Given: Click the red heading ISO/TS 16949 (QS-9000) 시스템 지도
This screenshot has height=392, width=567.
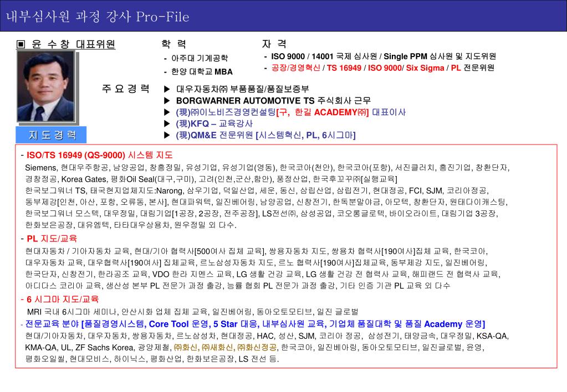Looking at the screenshot, I should click(99, 155).
